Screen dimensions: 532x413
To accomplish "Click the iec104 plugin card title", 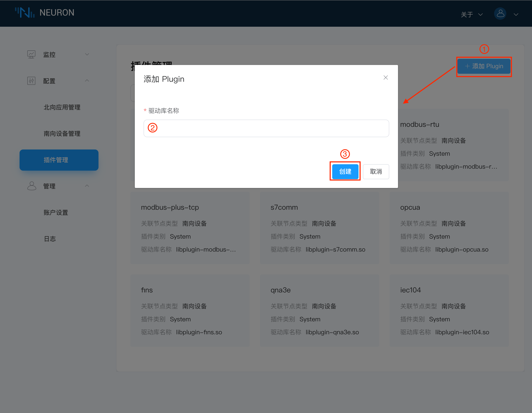I will tap(410, 290).
